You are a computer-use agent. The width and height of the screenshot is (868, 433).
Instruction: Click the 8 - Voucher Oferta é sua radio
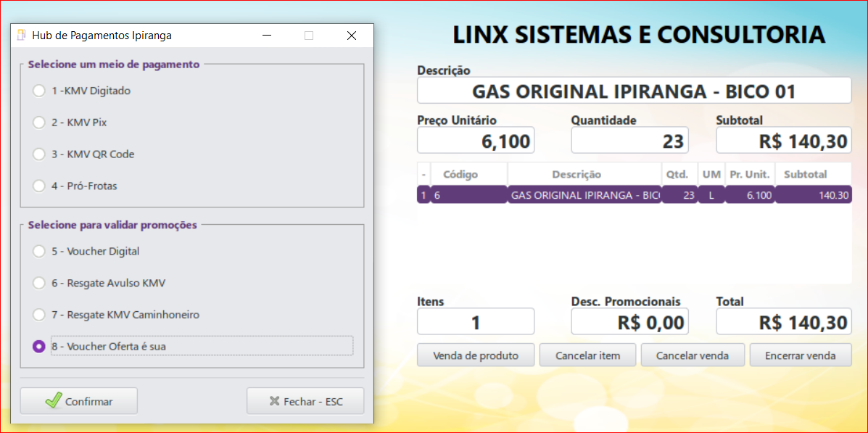click(x=38, y=346)
